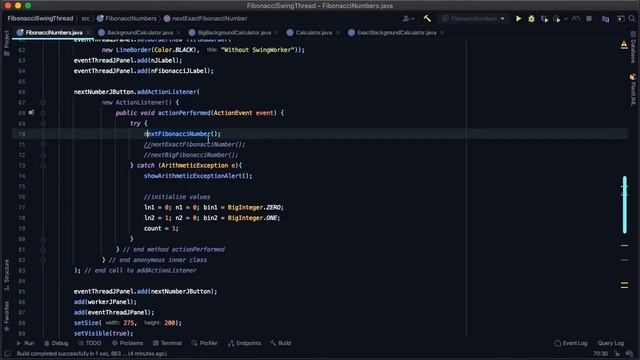
Task: Open the user account dropdown arrow
Action: coord(413,19)
